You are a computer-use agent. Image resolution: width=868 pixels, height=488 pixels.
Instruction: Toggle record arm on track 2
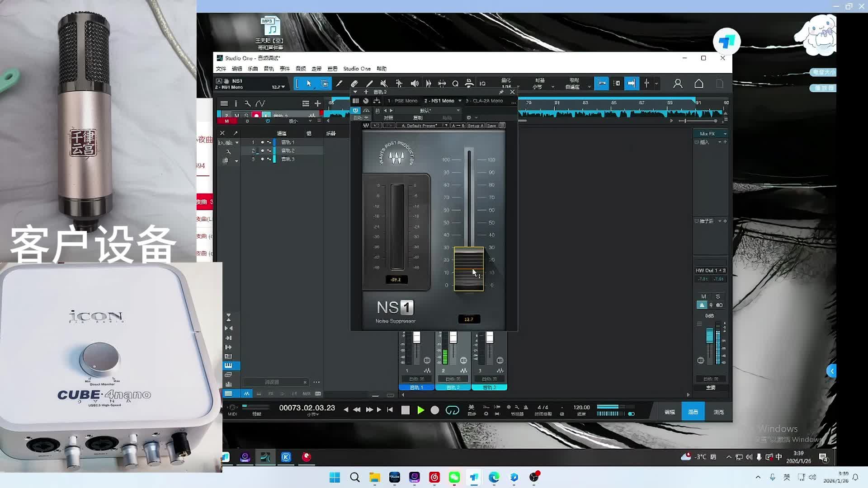(x=256, y=116)
